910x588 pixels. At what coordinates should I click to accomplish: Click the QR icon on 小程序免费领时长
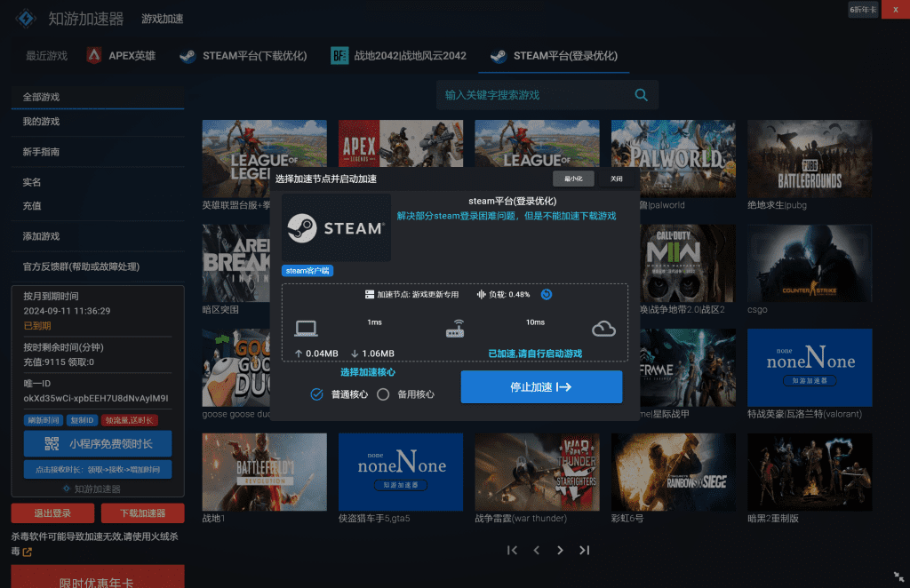(52, 443)
